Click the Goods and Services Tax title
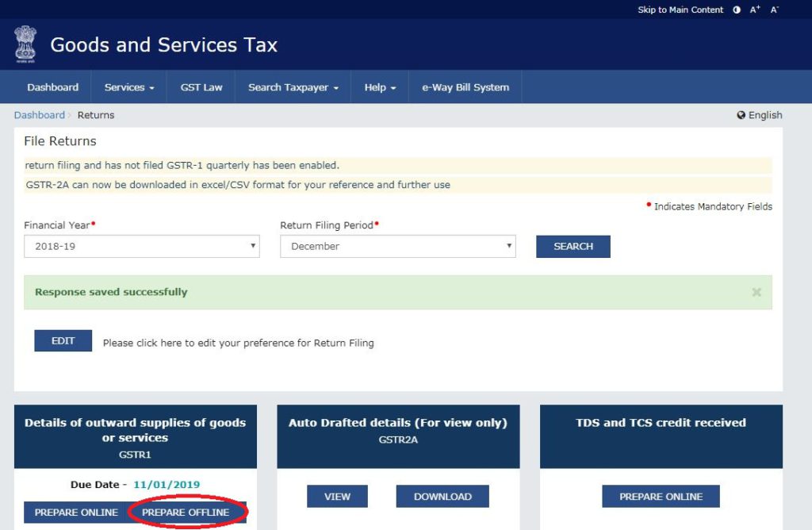This screenshot has height=530, width=812. (x=163, y=45)
